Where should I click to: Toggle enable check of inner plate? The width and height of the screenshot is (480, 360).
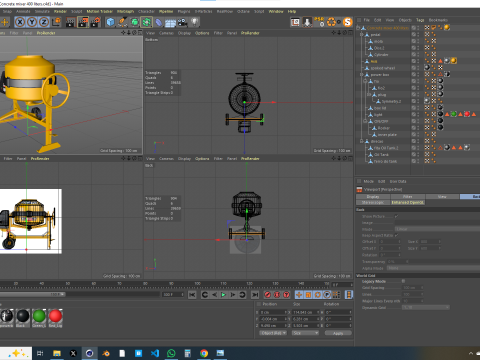point(414,135)
